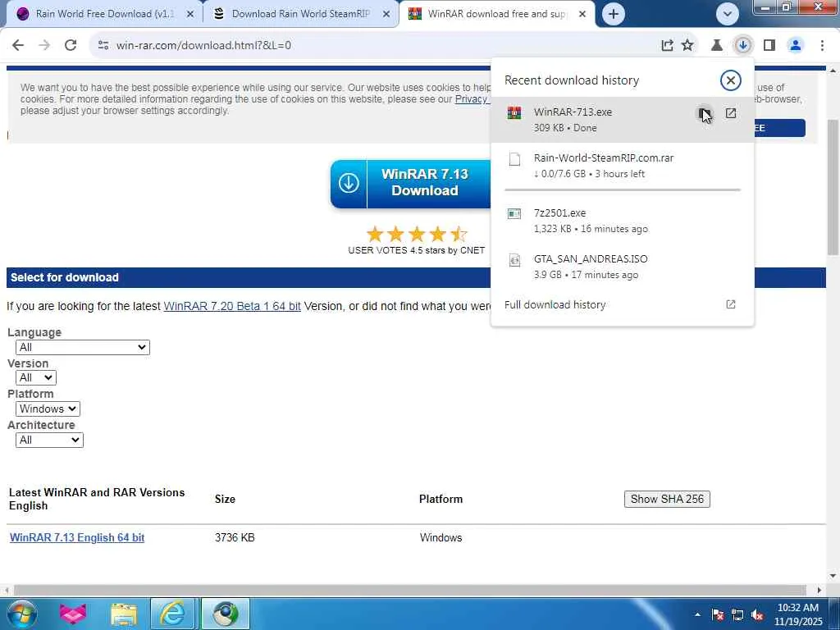The height and width of the screenshot is (630, 840).
Task: Click the Show SHA 256 button
Action: pyautogui.click(x=667, y=499)
